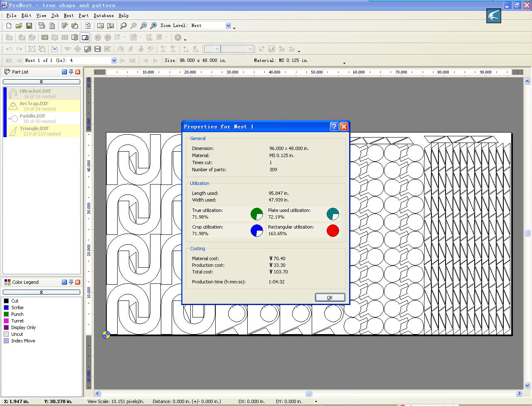Click the horizontal scrollbar right arrow
The height and width of the screenshot is (406, 532).
519,394
